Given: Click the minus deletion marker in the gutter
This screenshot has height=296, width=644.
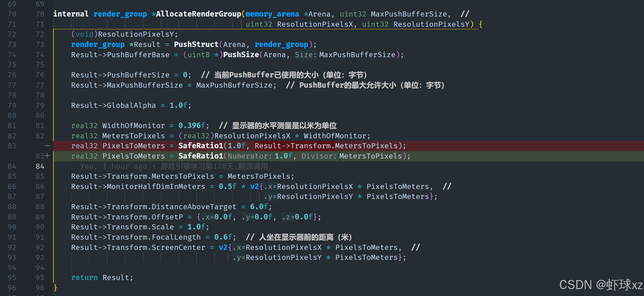Looking at the screenshot, I should pos(47,146).
